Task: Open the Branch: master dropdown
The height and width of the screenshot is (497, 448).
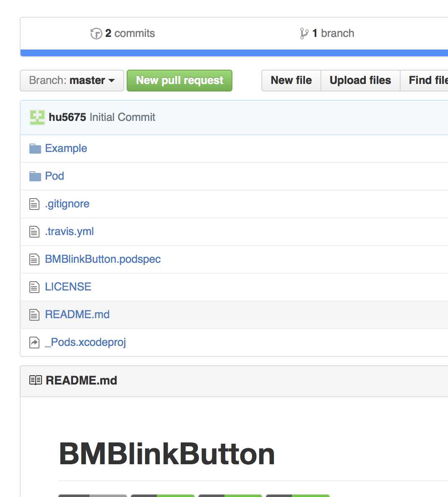Action: tap(72, 81)
